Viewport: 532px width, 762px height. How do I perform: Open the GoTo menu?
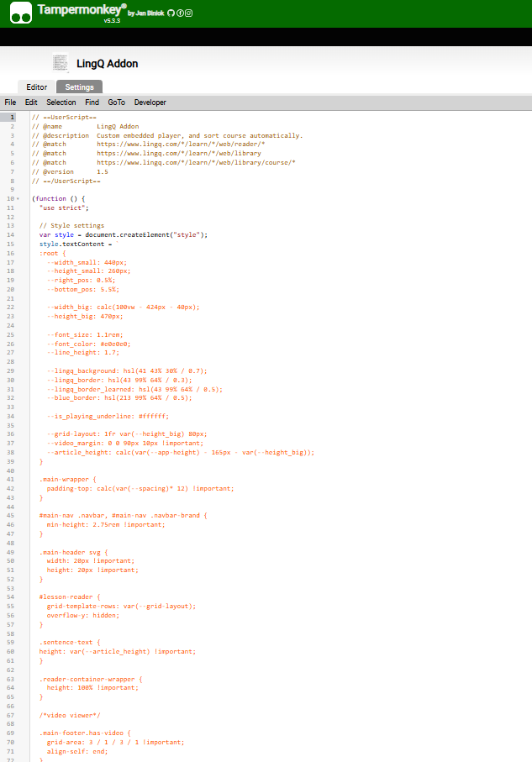pyautogui.click(x=116, y=102)
